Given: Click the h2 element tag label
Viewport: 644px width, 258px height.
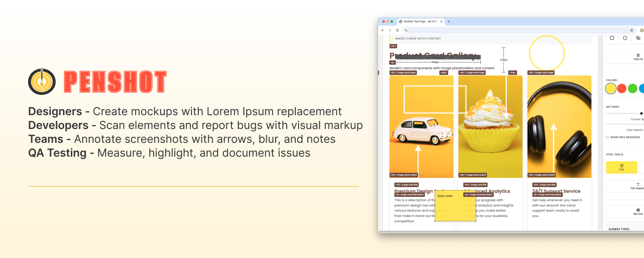Looking at the screenshot, I should pos(393,46).
